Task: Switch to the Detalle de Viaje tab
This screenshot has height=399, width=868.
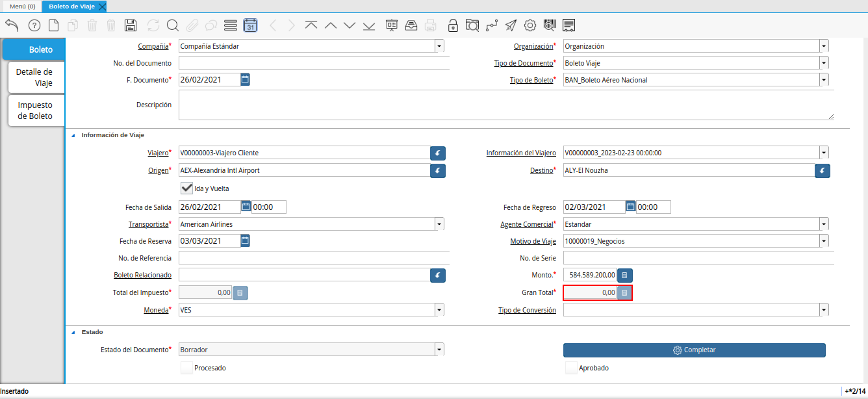Action: coord(34,77)
